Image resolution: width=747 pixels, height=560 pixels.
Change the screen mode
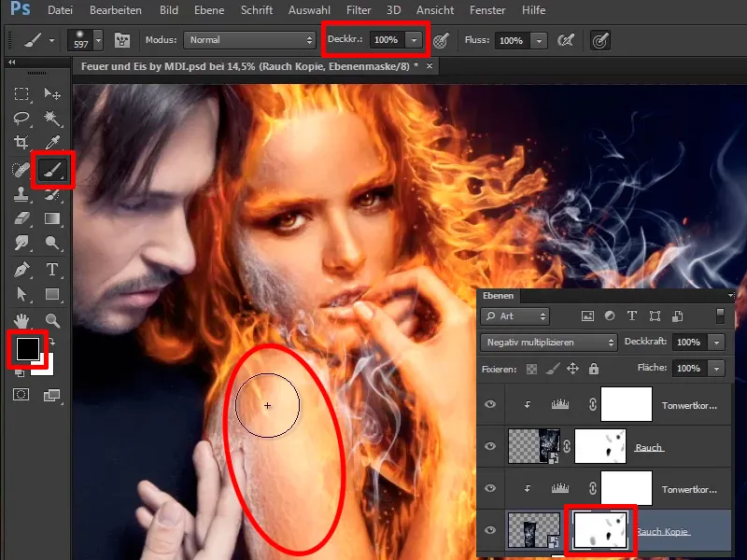[x=52, y=395]
